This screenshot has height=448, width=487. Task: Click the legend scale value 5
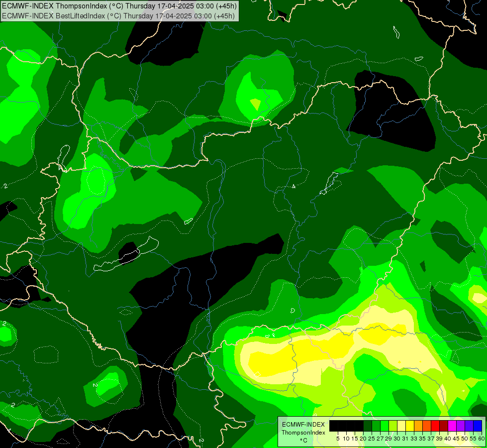click(x=338, y=439)
